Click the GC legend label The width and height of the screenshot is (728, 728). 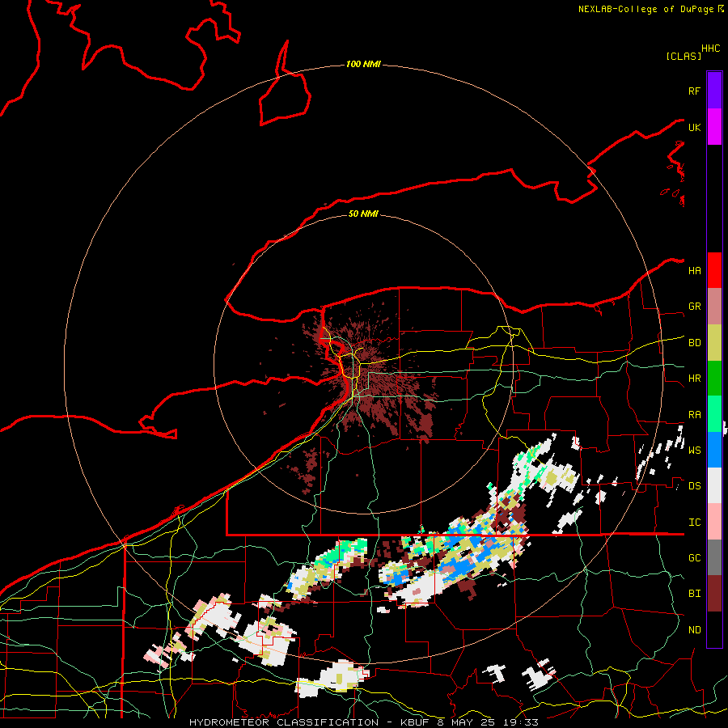[x=694, y=558]
